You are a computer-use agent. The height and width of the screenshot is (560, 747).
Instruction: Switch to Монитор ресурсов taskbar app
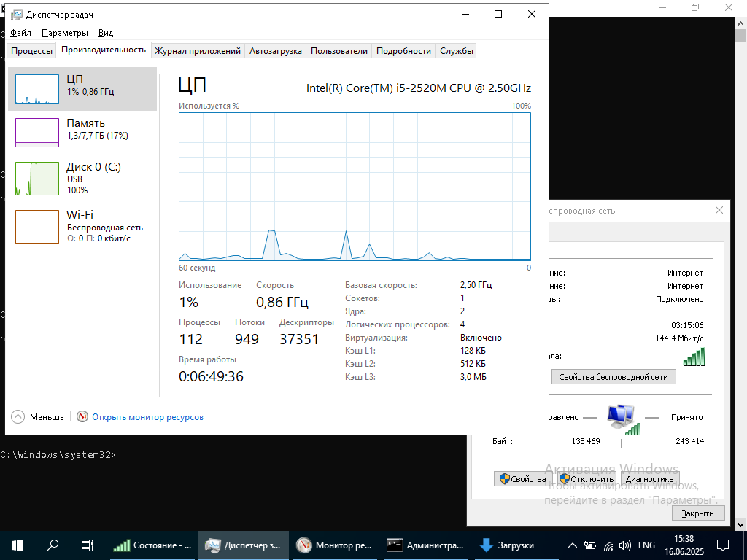tap(333, 545)
